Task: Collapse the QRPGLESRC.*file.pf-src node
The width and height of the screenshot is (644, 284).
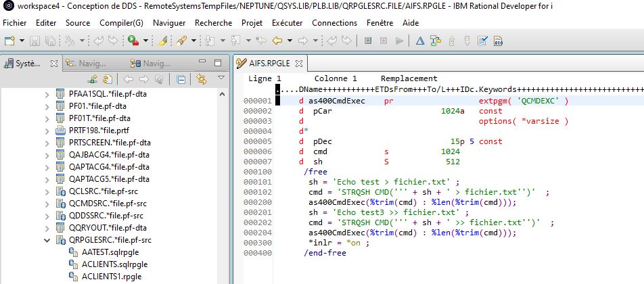Action: (x=47, y=240)
